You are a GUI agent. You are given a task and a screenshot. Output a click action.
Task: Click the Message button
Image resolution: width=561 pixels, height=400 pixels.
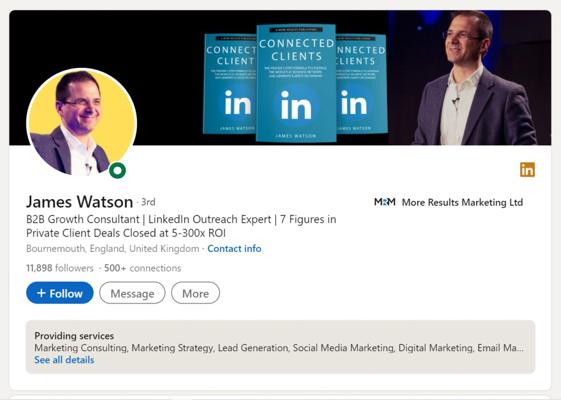tap(132, 293)
